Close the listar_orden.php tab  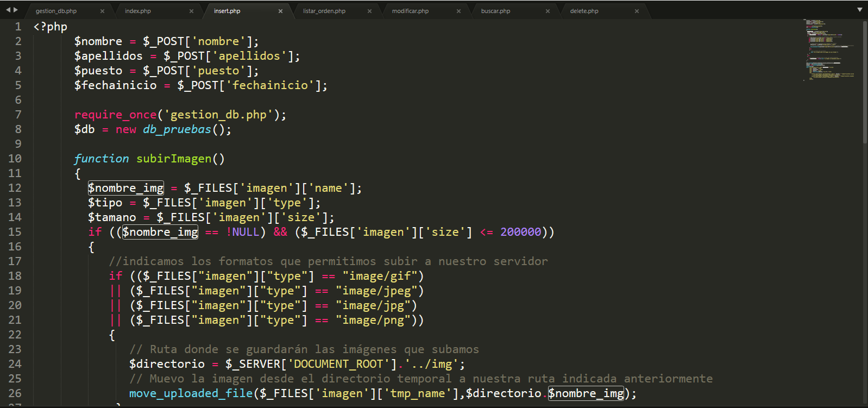click(369, 11)
